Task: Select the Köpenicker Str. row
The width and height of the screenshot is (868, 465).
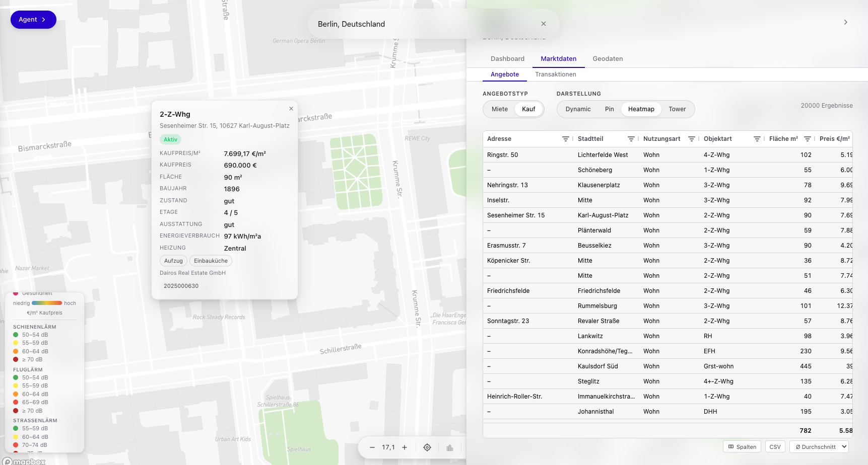Action: click(x=667, y=261)
